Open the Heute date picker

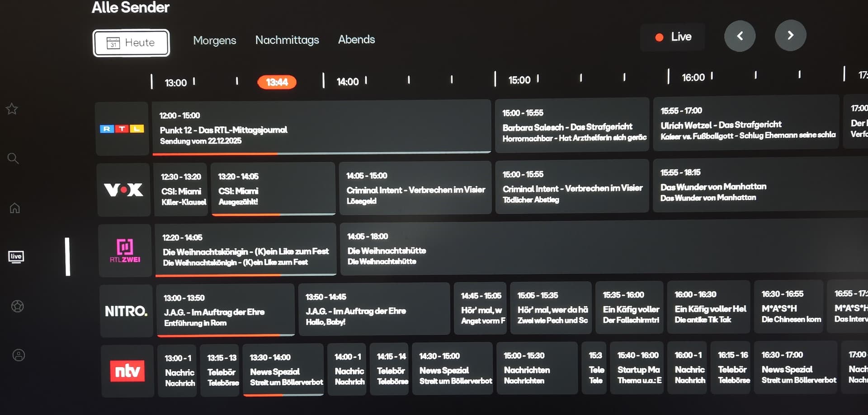click(131, 43)
